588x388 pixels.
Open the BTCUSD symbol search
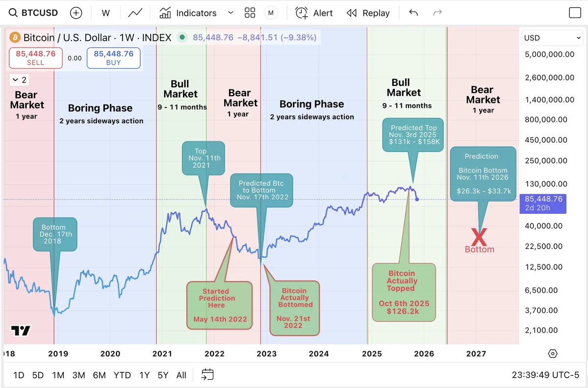34,13
